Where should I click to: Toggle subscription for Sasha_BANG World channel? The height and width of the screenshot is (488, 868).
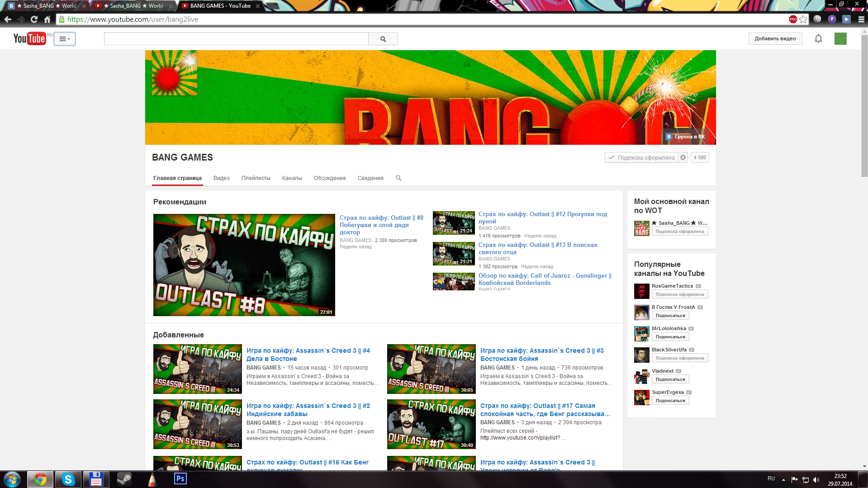(x=680, y=232)
